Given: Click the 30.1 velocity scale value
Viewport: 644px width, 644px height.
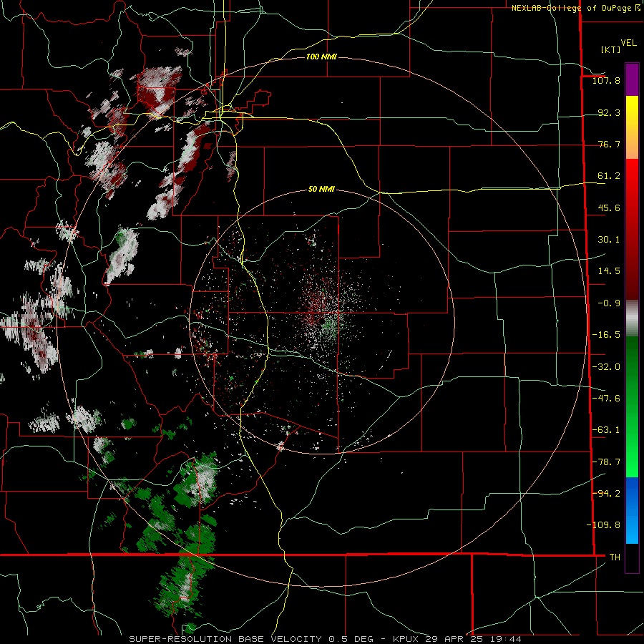Looking at the screenshot, I should 609,240.
